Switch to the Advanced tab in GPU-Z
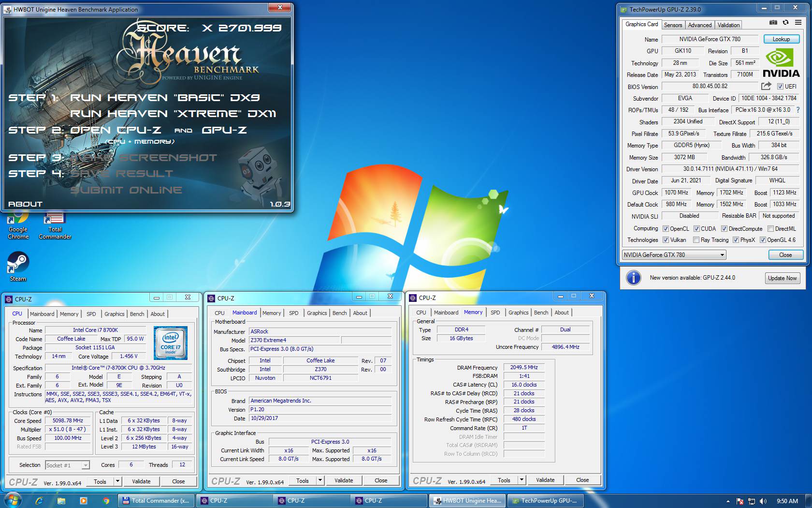 (x=699, y=25)
